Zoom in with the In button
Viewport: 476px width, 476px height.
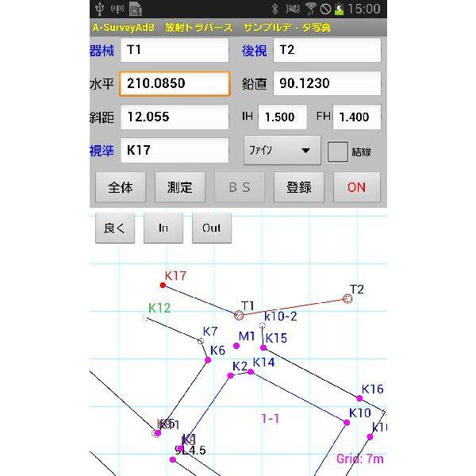163,228
